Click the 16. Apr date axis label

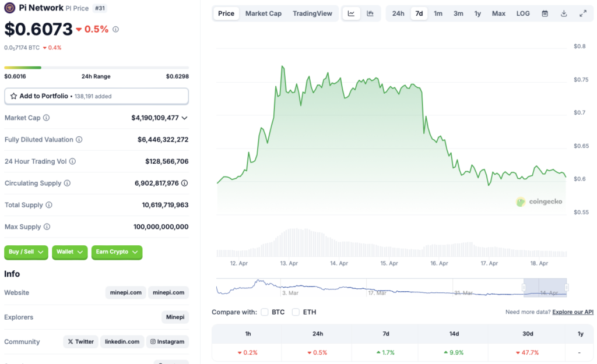(x=439, y=263)
